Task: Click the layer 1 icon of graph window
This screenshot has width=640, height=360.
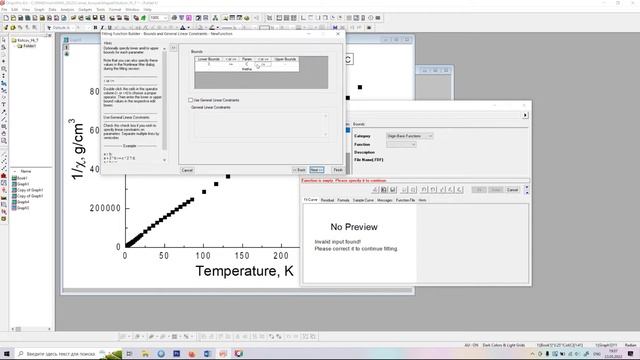Action: [67, 48]
